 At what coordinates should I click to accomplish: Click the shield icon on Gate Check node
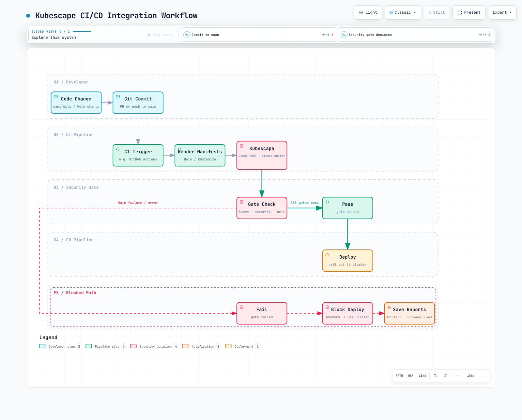242,202
